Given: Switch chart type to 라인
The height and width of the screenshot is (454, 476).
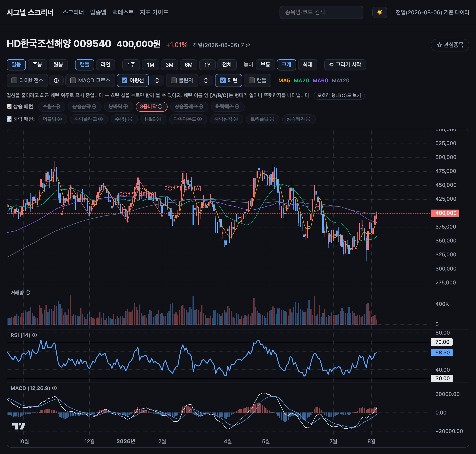Looking at the screenshot, I should point(106,65).
